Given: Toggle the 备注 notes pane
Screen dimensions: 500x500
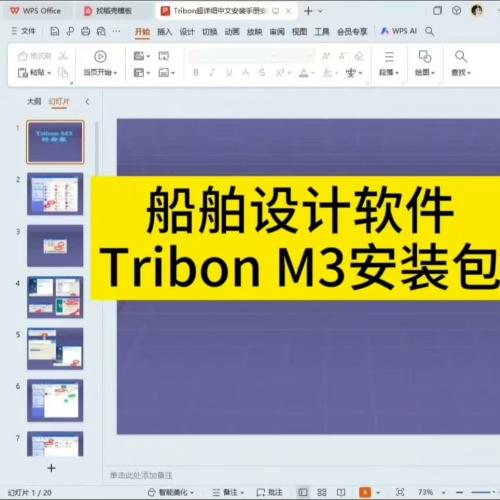Looking at the screenshot, I should 228,492.
